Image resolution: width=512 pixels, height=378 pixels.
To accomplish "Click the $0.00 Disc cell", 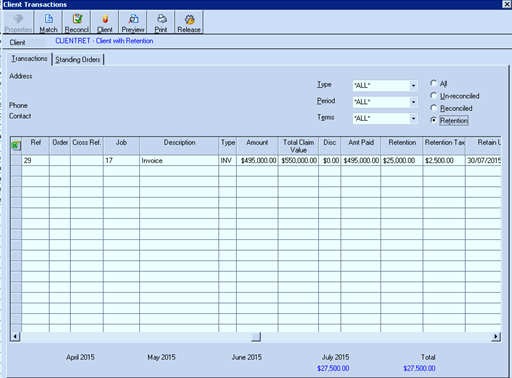I will pos(330,160).
